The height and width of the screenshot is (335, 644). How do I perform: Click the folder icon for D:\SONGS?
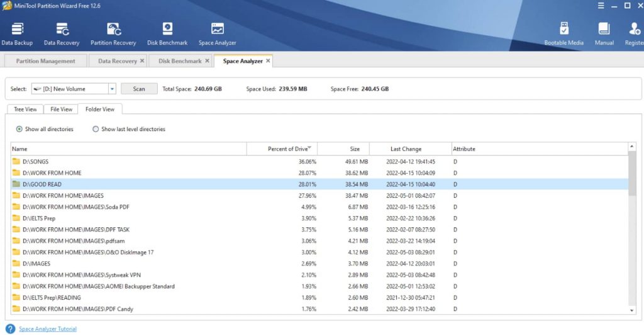pyautogui.click(x=16, y=161)
